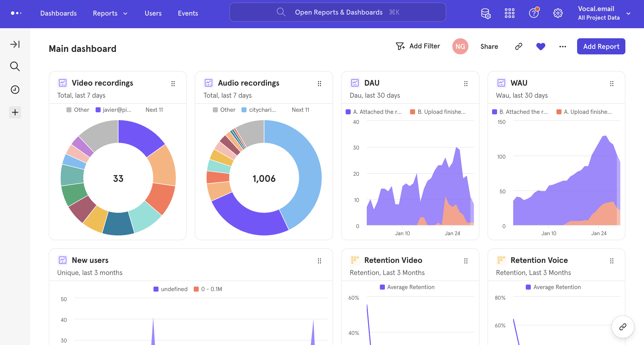Click Add Filter on the dashboard
The image size is (644, 345).
(418, 46)
